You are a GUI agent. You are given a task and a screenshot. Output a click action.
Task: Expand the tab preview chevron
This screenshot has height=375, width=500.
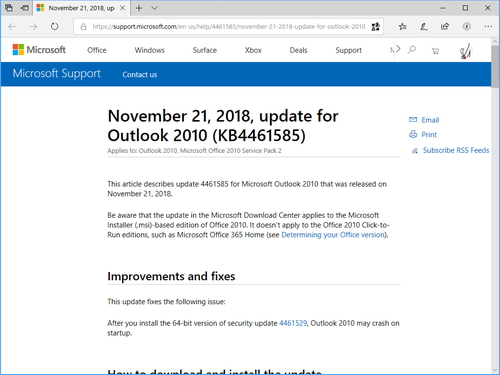[154, 8]
